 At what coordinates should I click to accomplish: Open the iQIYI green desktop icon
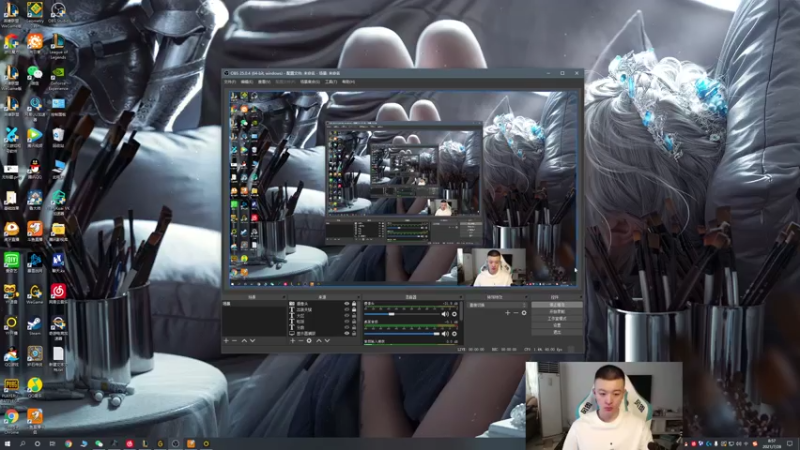pos(11,262)
